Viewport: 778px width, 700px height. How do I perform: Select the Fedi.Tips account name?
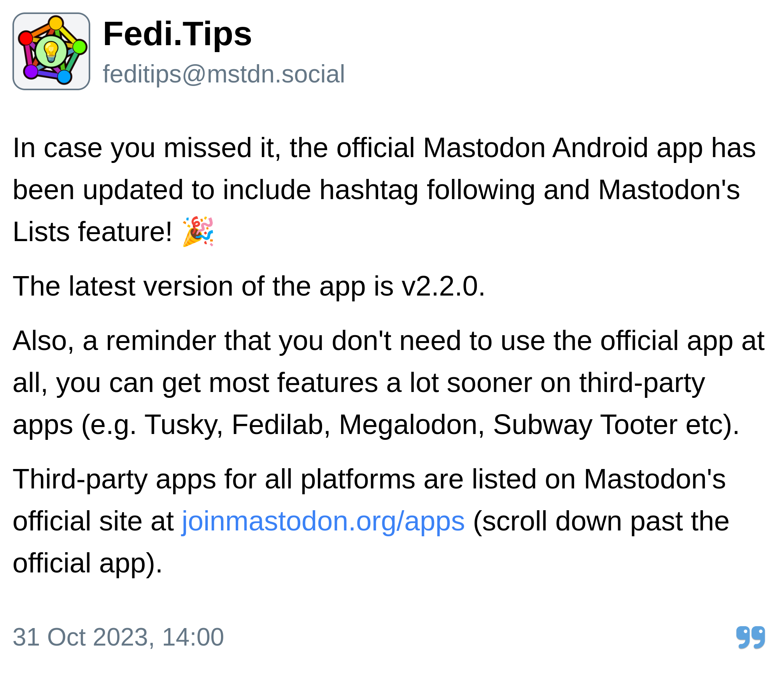point(177,30)
